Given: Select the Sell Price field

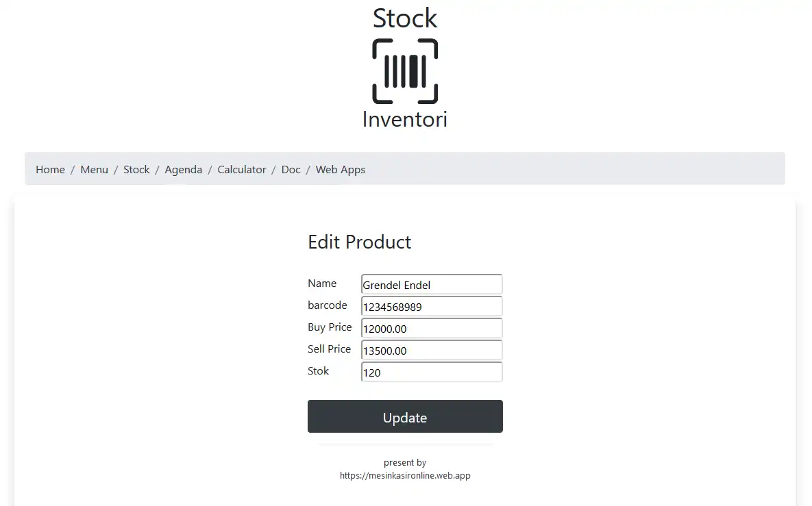Looking at the screenshot, I should point(432,351).
